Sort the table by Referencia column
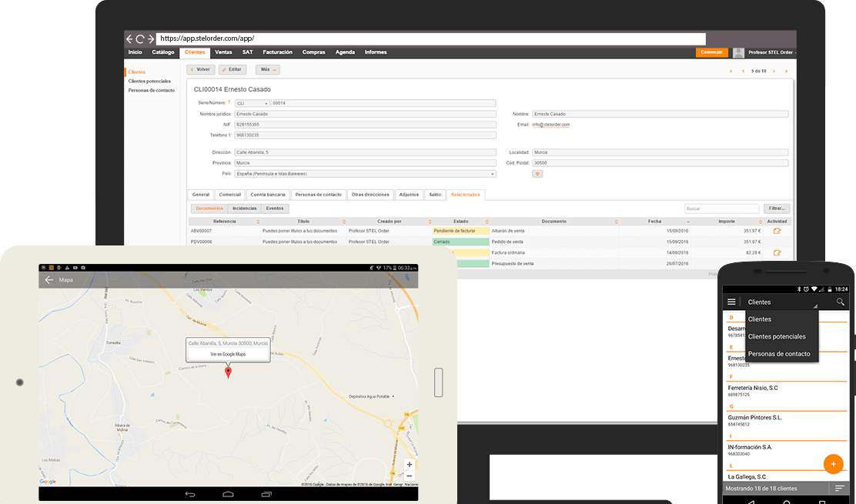856x504 pixels. pos(258,222)
